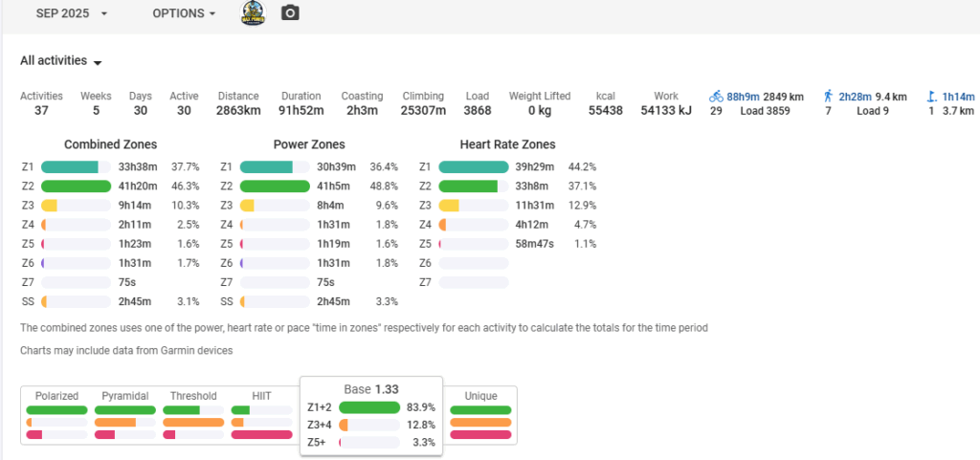
Task: Click the Base 1.33 distribution card
Action: pos(371,416)
